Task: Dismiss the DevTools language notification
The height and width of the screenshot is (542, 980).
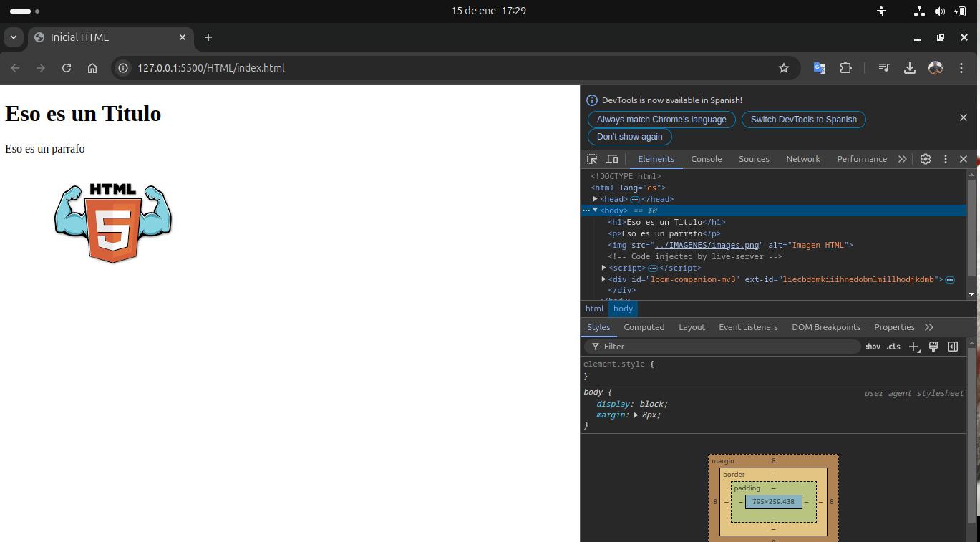Action: coord(963,117)
